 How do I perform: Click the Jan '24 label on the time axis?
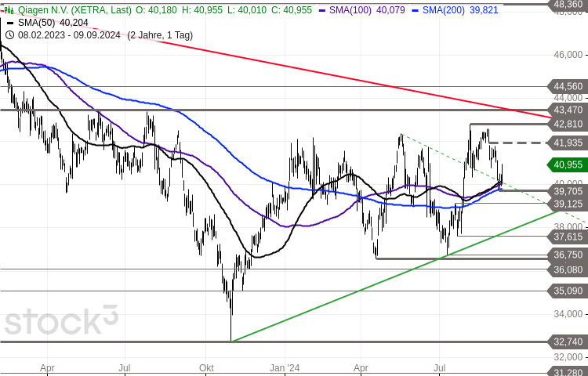(285, 368)
